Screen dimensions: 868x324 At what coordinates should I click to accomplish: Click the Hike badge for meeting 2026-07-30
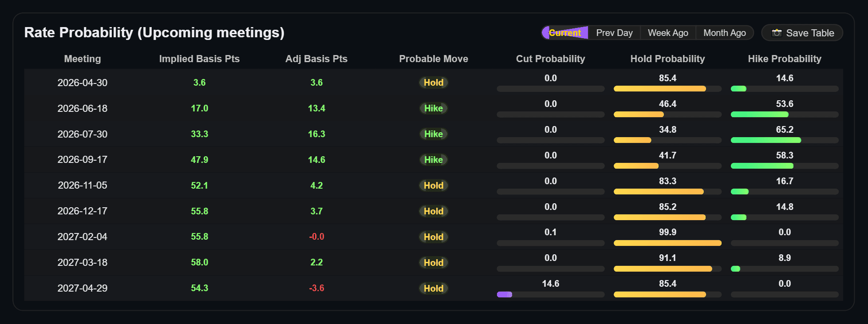pyautogui.click(x=433, y=134)
